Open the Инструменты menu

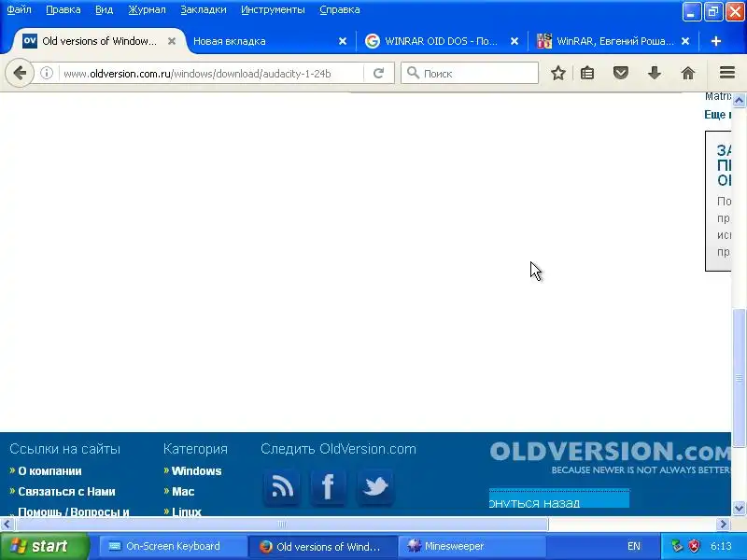point(273,9)
